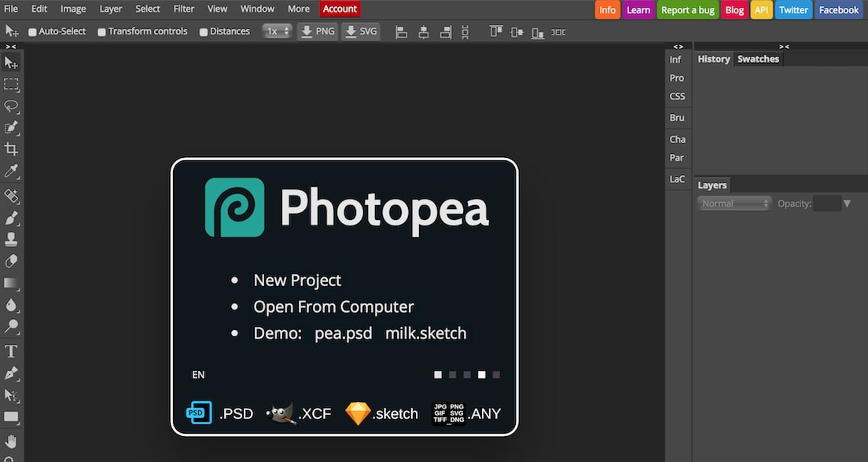Select the Clone Stamp tool
Image resolution: width=868 pixels, height=462 pixels.
coord(11,239)
